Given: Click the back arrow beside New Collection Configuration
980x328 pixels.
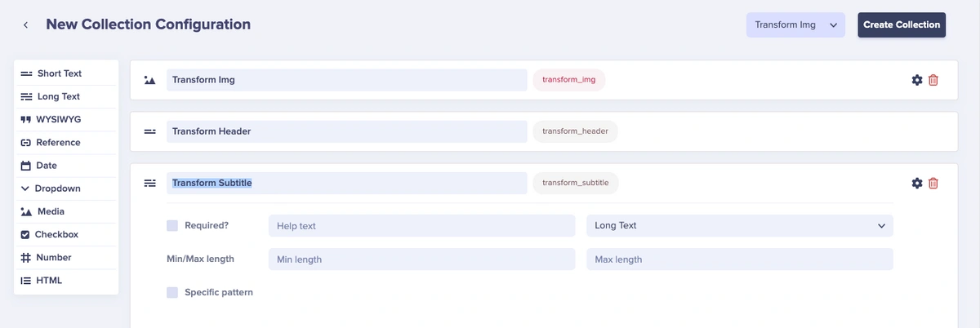Looking at the screenshot, I should 25,25.
